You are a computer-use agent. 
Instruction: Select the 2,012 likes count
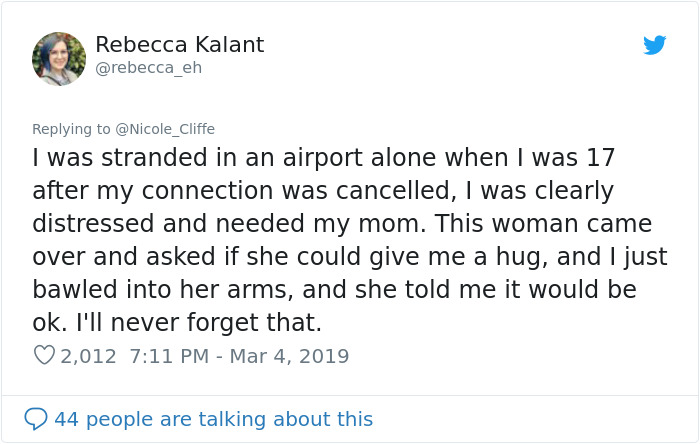pos(88,355)
